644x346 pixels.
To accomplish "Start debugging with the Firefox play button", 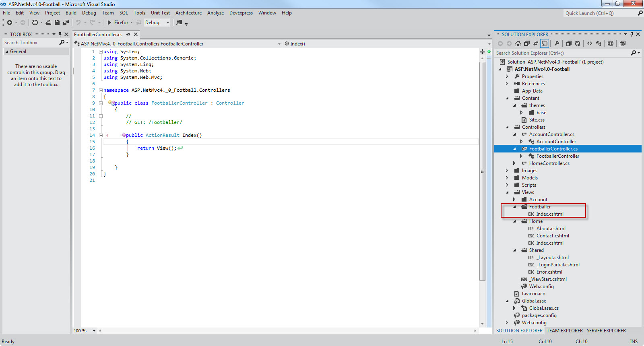I will click(x=109, y=23).
